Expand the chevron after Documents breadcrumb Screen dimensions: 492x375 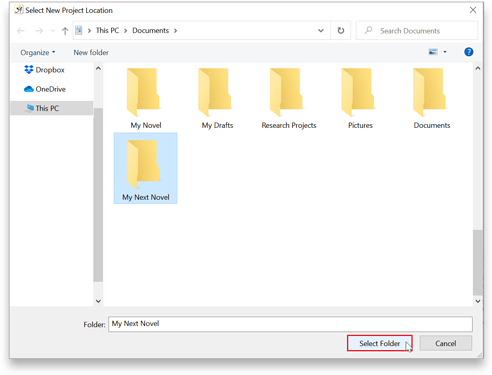pos(175,31)
